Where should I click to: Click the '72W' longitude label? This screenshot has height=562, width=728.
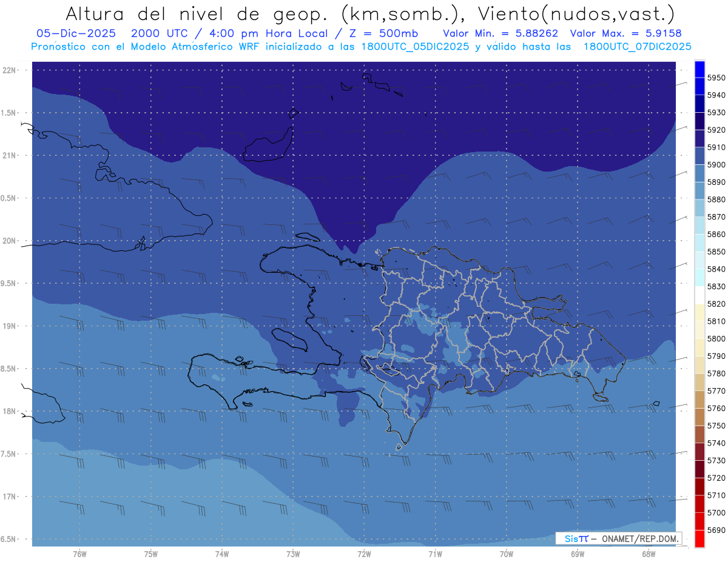[x=364, y=554]
